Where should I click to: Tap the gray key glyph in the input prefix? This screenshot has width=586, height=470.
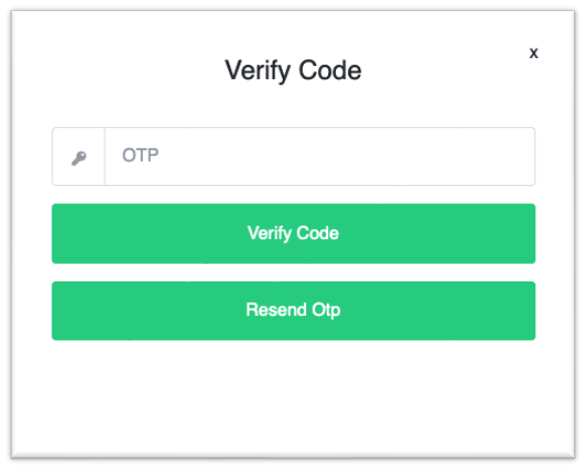tap(79, 158)
